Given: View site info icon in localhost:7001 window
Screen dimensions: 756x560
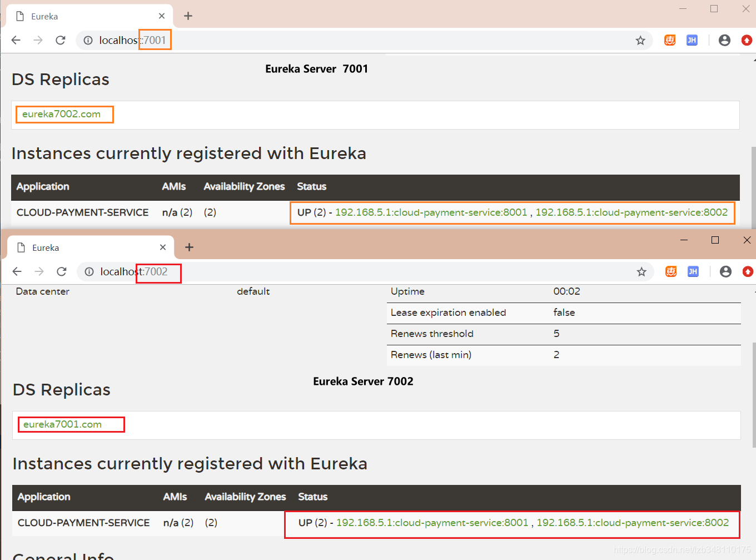Looking at the screenshot, I should (x=88, y=40).
